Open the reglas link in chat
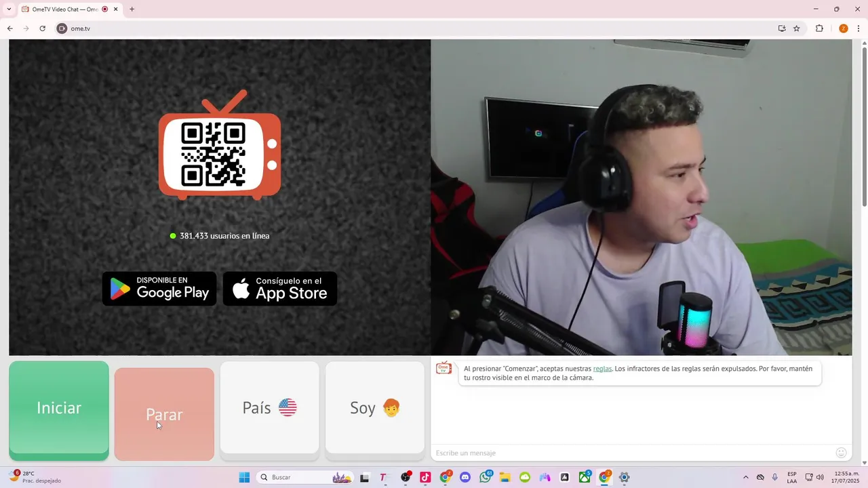 coord(602,369)
